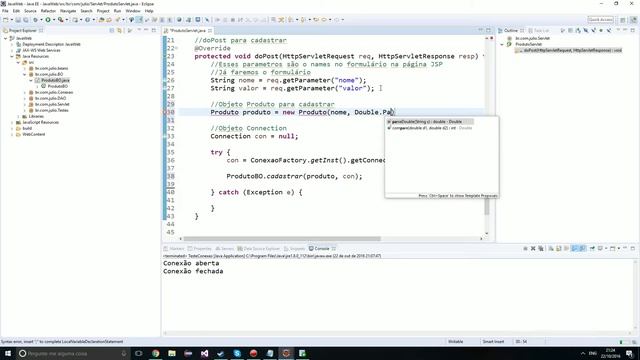Open the Properties tab in bottom panel
The image size is (640, 360).
tap(200, 249)
